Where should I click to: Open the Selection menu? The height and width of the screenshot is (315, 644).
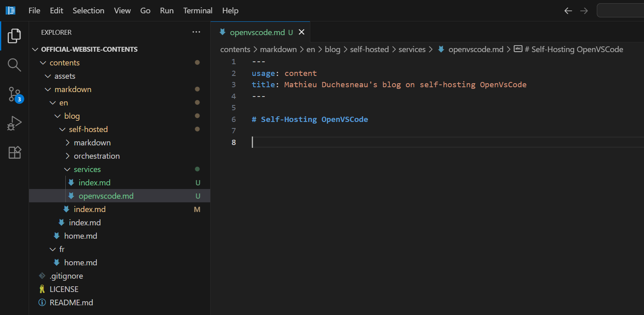(88, 10)
